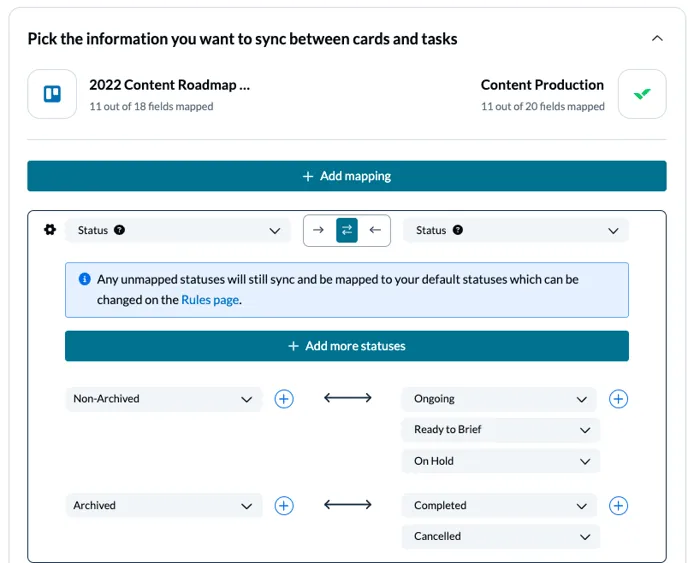Set sync direction to left arrow only
The height and width of the screenshot is (563, 688).
click(375, 230)
